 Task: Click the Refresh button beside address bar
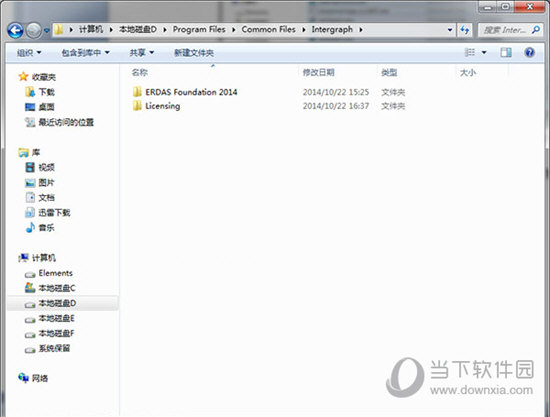tap(465, 30)
